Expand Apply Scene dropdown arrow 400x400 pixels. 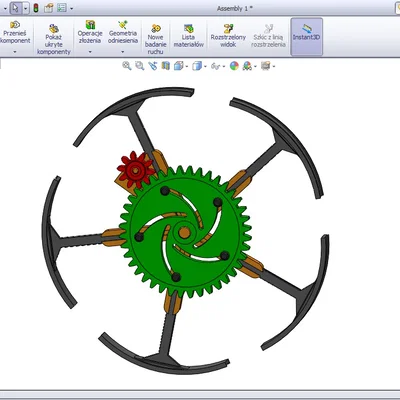click(255, 67)
